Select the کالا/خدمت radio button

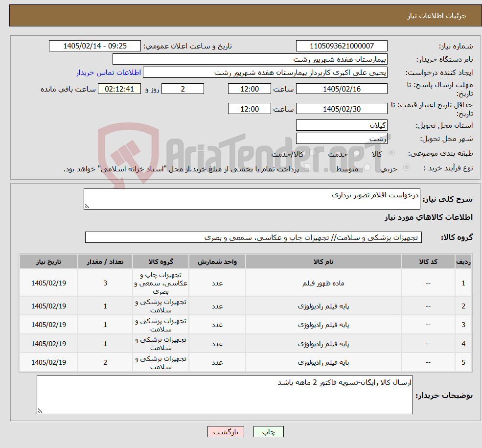pyautogui.click(x=313, y=152)
